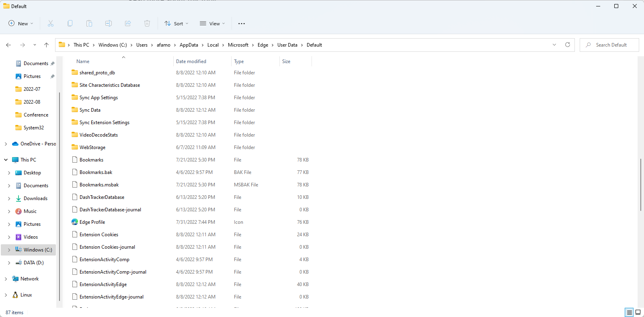Click User Data in the breadcrumb
Image resolution: width=644 pixels, height=317 pixels.
[x=287, y=45]
